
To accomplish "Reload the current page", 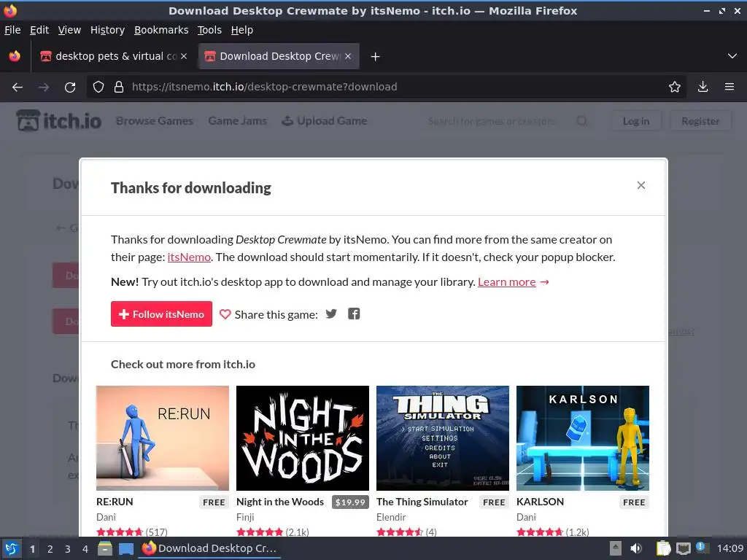I will [70, 87].
